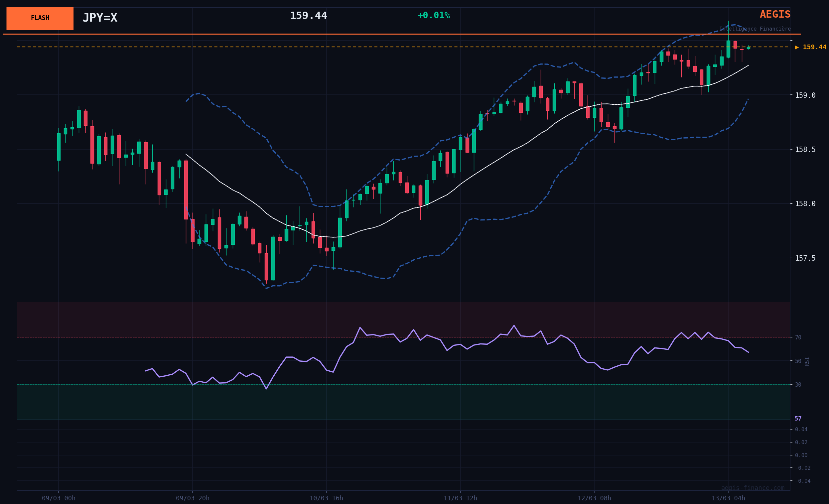Click the 157.5 price axis label
The width and height of the screenshot is (829, 504).
[805, 258]
